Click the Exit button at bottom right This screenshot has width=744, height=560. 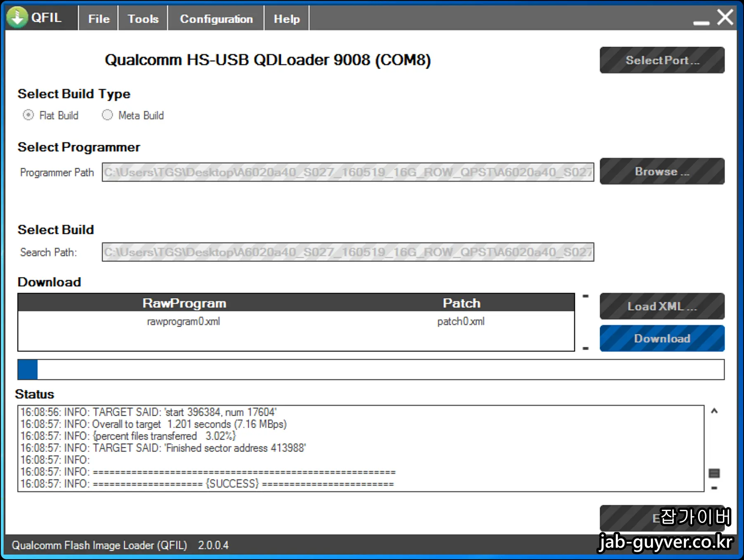tap(662, 518)
